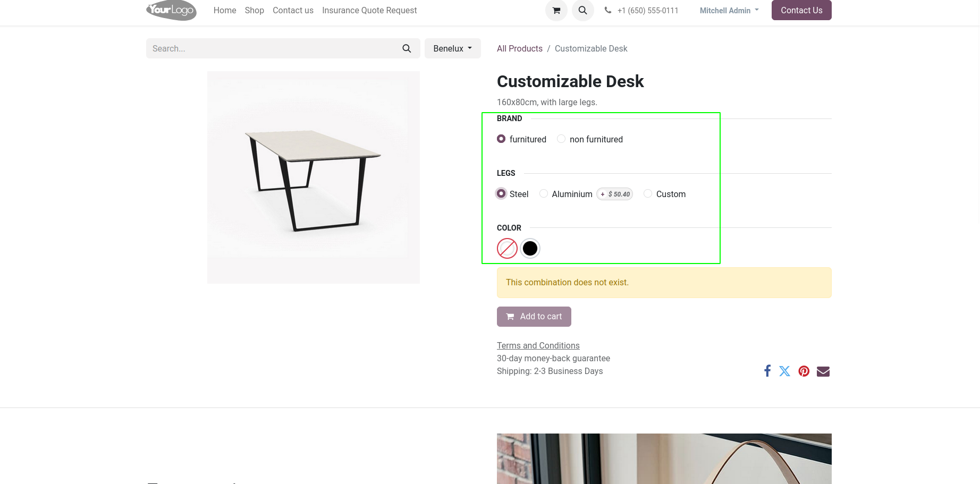Navigate to All Products breadcrumb
The height and width of the screenshot is (484, 980).
[519, 49]
